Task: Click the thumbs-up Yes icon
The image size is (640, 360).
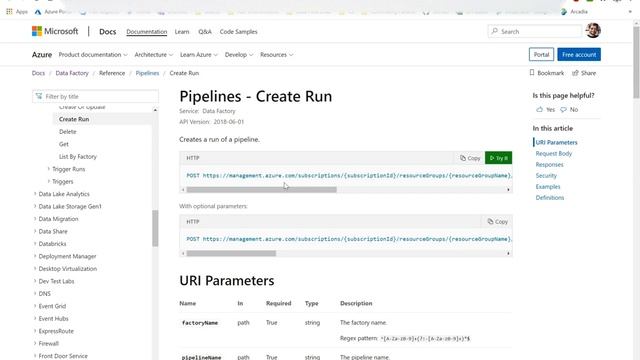Action: click(x=540, y=109)
